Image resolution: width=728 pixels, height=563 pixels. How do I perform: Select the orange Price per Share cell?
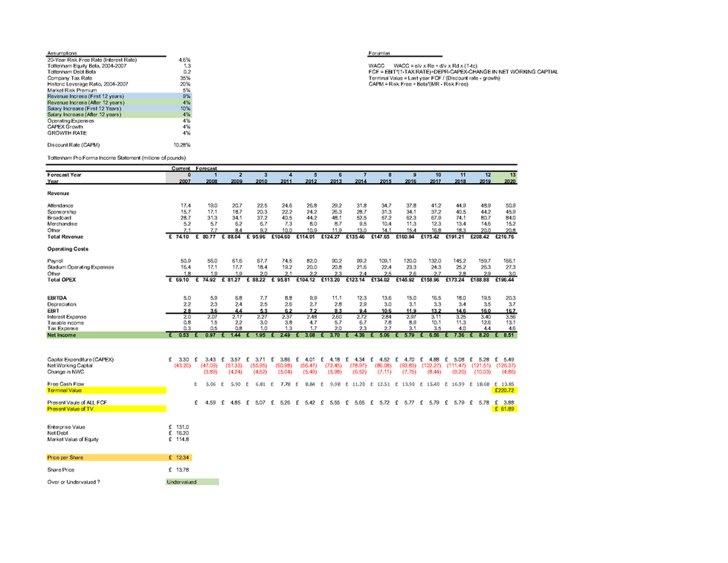point(178,457)
